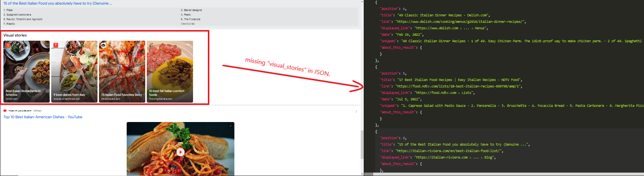Click the 'View full list' link

click(188, 24)
